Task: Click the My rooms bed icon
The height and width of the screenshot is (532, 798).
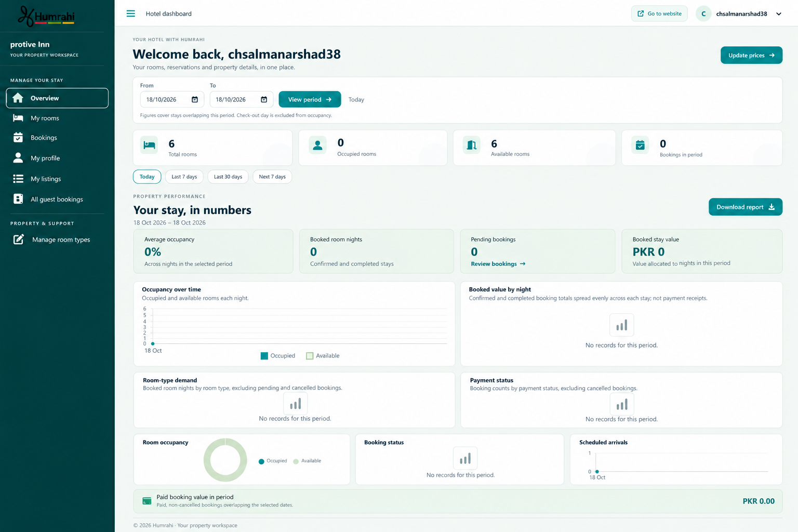Action: [x=18, y=118]
